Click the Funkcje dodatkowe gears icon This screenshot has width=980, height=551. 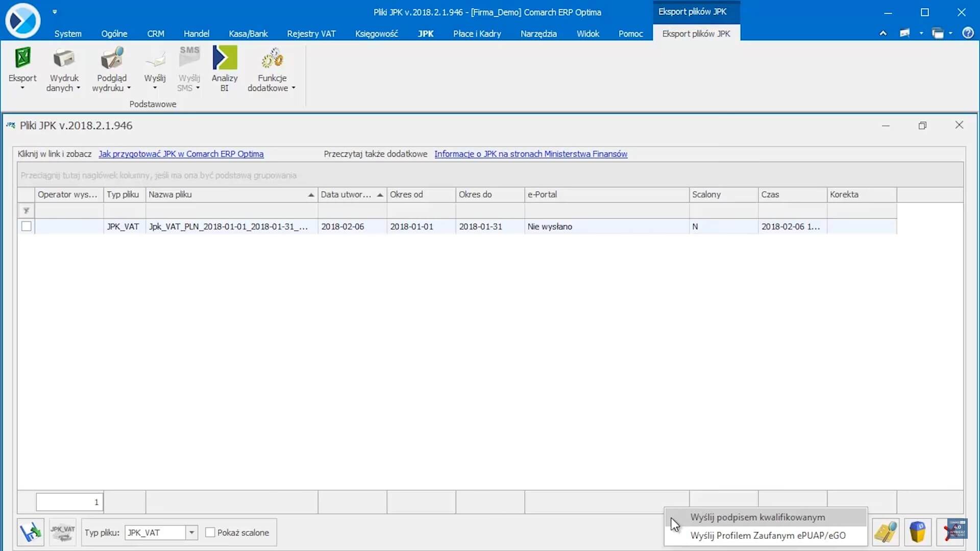[x=272, y=59]
